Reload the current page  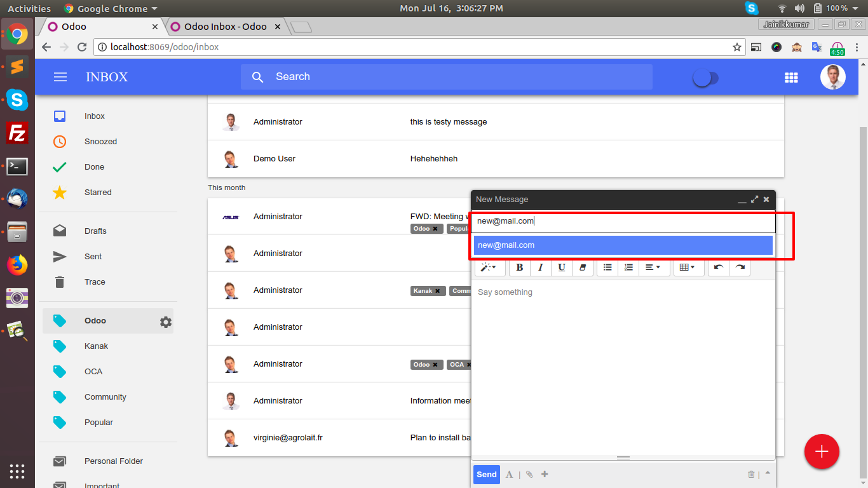[x=82, y=47]
